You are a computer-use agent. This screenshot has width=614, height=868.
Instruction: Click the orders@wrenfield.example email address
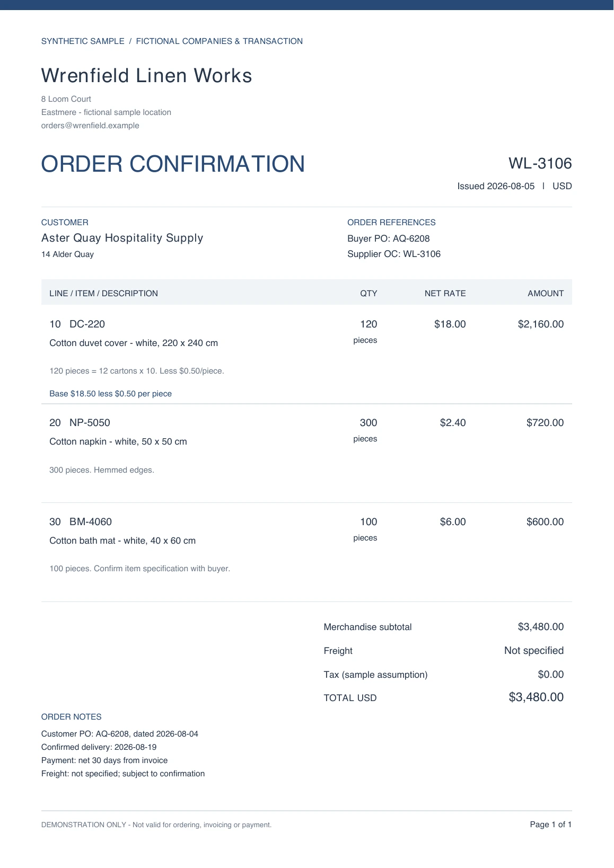click(x=90, y=126)
